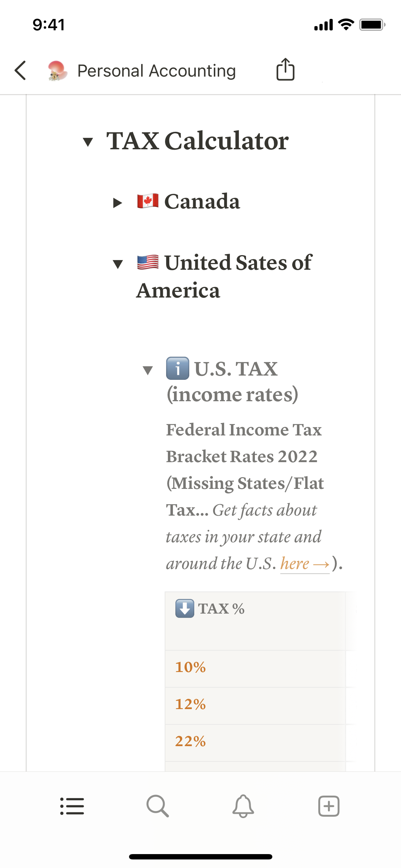
Task: Open the 'here →' tax facts link
Action: coord(304,564)
